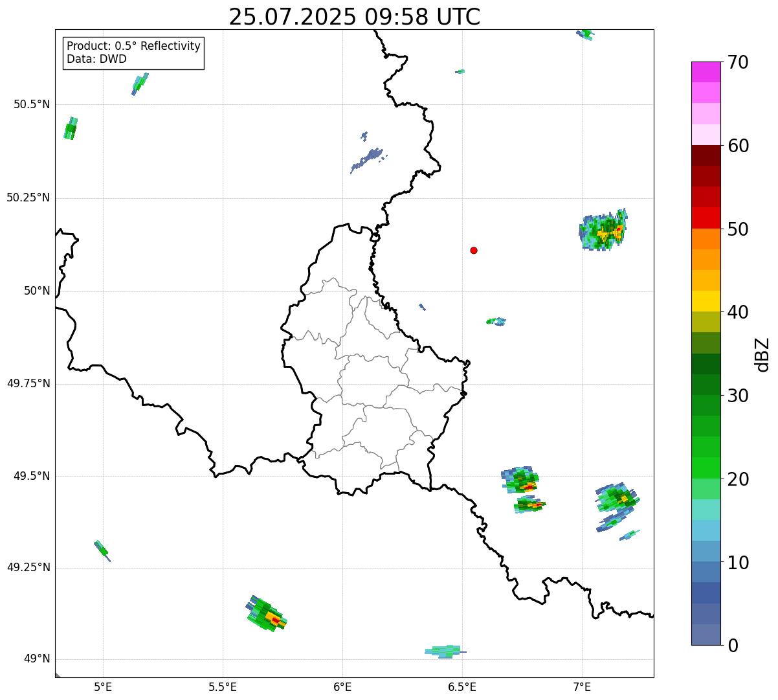
Task: Click the 49.5°N latitude label
Action: pos(32,476)
